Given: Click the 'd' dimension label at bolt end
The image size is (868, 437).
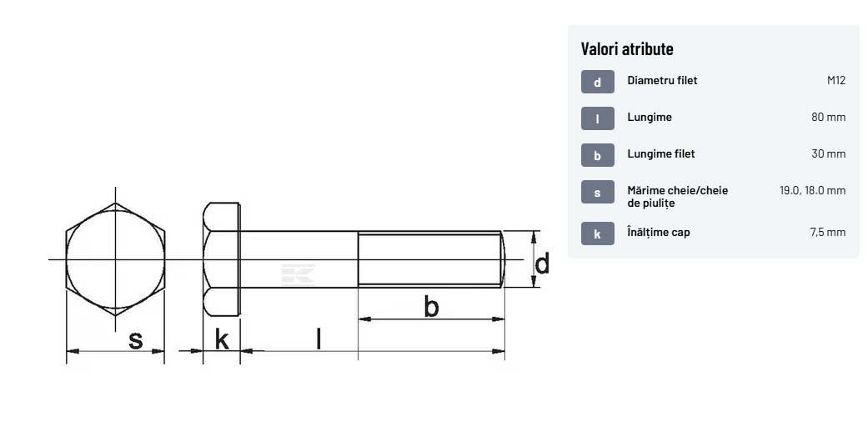Looking at the screenshot, I should 542,264.
